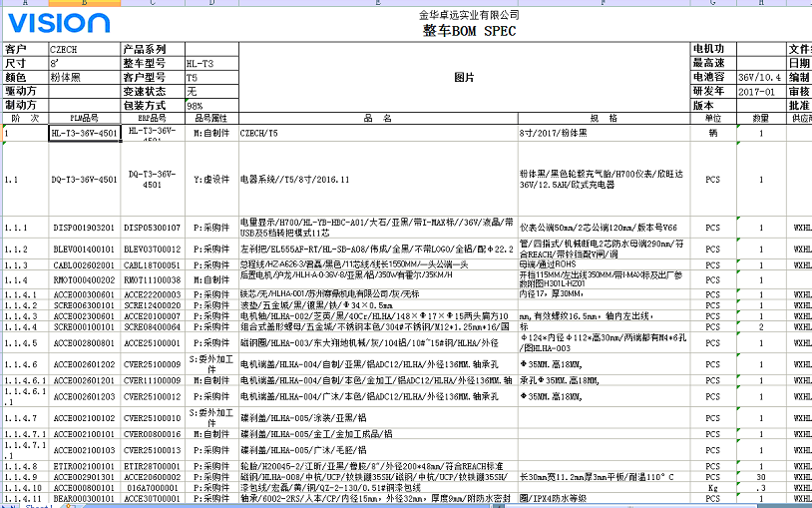
Task: Select the unit cell "辆"
Action: pos(713,133)
